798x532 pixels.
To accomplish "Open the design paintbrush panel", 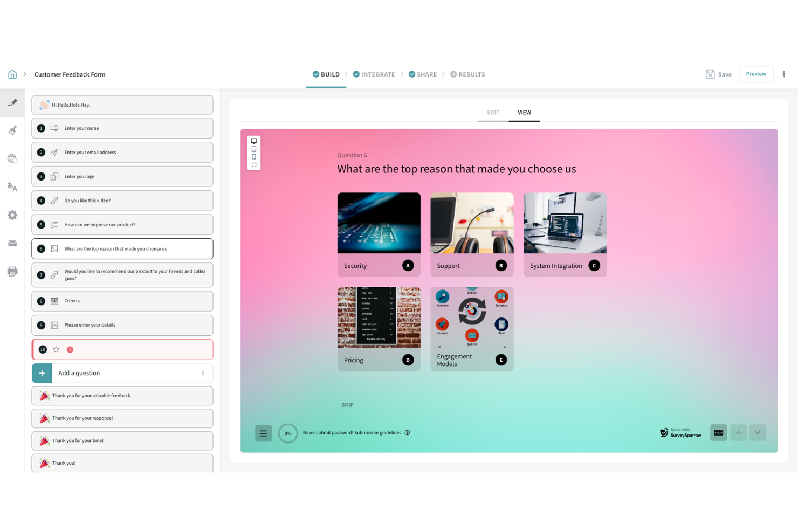I will (x=12, y=130).
